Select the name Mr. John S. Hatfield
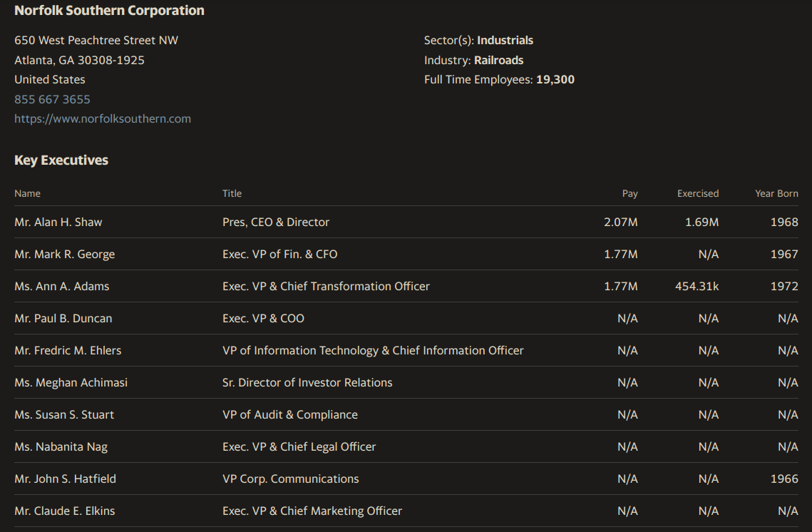812x532 pixels. tap(66, 479)
